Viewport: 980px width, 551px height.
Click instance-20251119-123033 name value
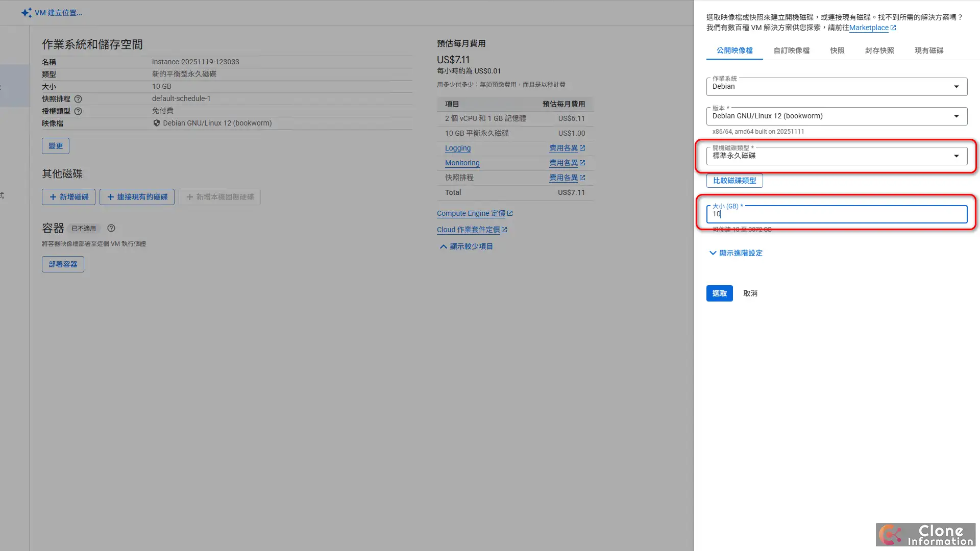click(195, 62)
